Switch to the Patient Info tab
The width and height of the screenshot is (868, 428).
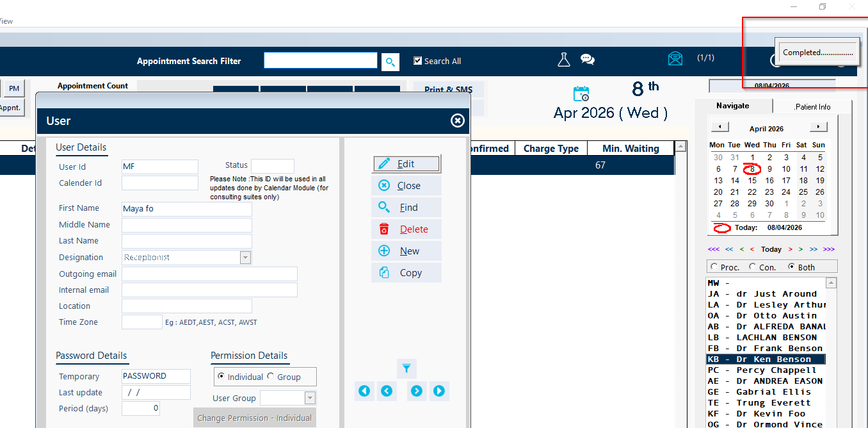[x=812, y=106]
